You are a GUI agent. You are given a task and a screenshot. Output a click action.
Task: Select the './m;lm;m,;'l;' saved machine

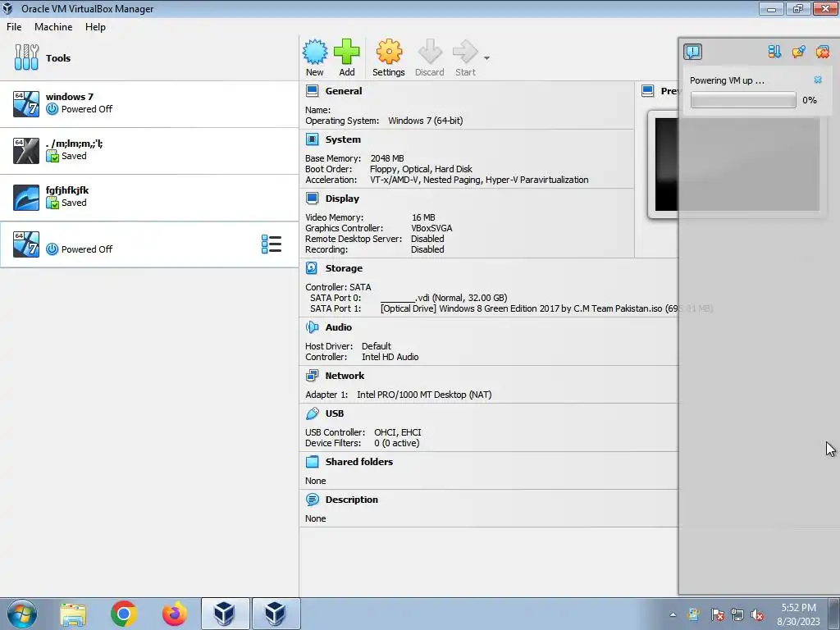coord(149,151)
